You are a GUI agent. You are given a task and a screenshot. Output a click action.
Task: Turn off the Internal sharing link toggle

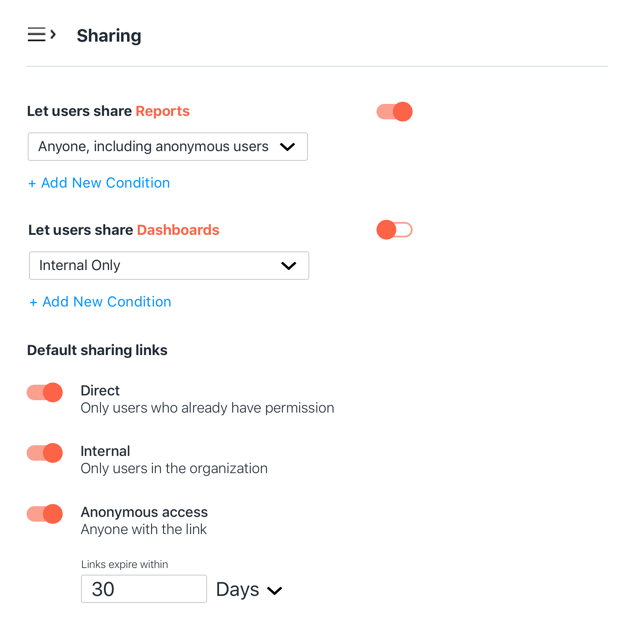coord(45,453)
